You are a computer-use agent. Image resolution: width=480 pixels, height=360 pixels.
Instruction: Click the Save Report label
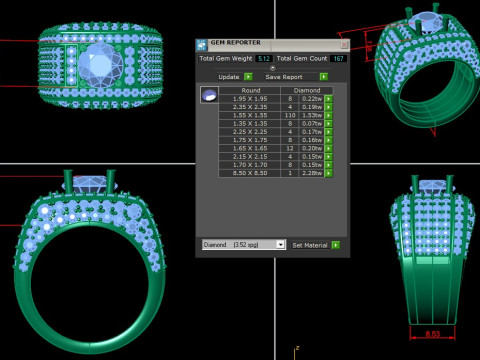[284, 77]
